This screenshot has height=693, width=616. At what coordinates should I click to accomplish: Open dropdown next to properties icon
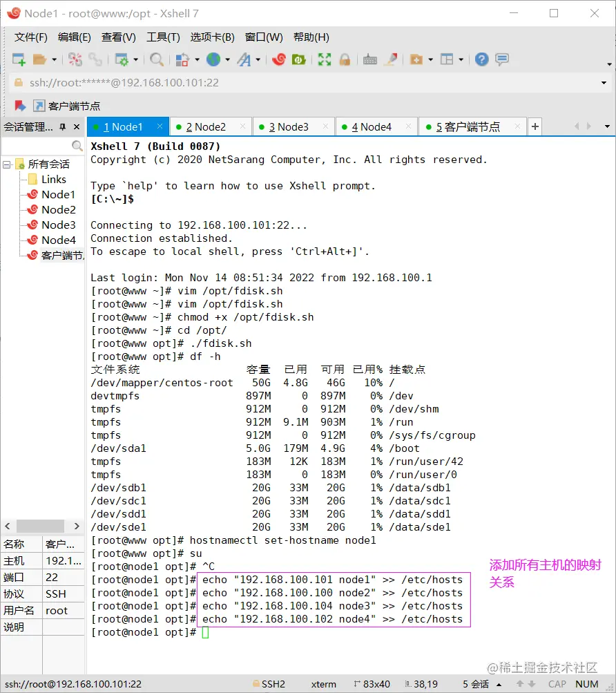point(135,59)
